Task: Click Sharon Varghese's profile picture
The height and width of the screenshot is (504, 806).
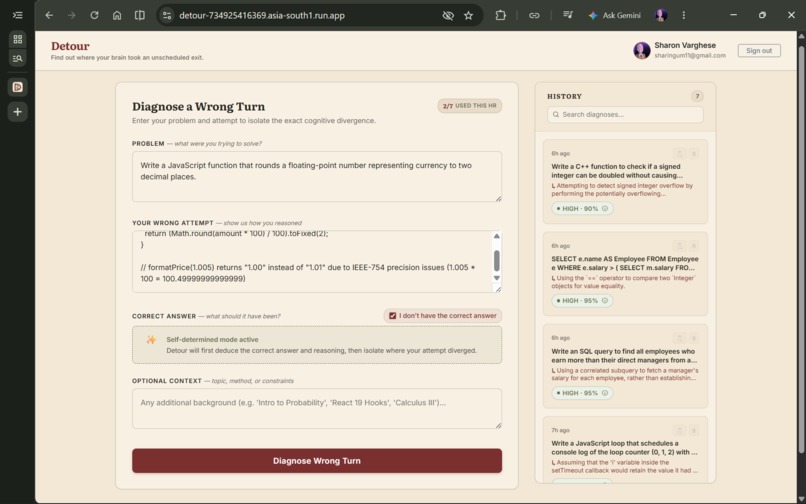Action: point(642,50)
